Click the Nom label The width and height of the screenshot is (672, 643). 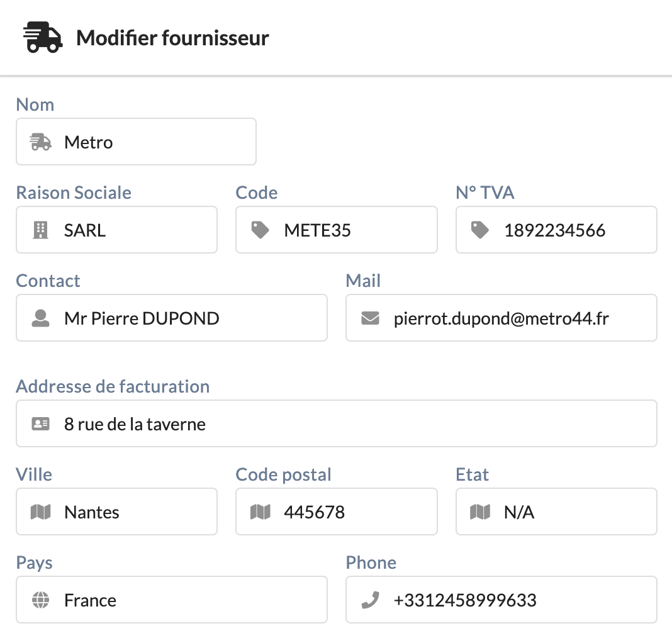(35, 104)
